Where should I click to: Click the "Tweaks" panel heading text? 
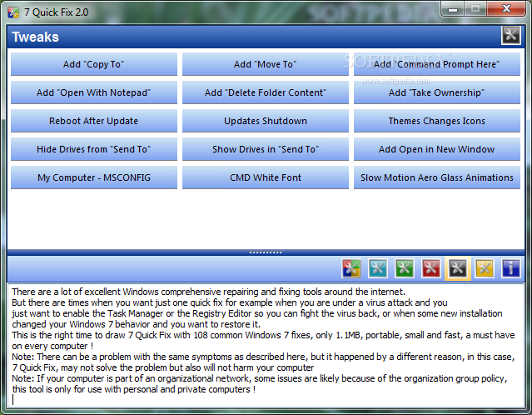[35, 37]
